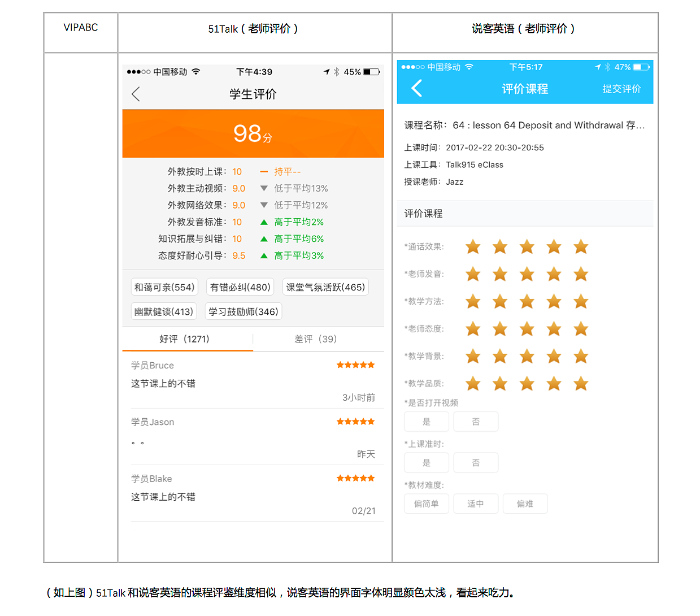Choose 偏难 for 教材难度
Screen dimensions: 700x616
(x=525, y=504)
